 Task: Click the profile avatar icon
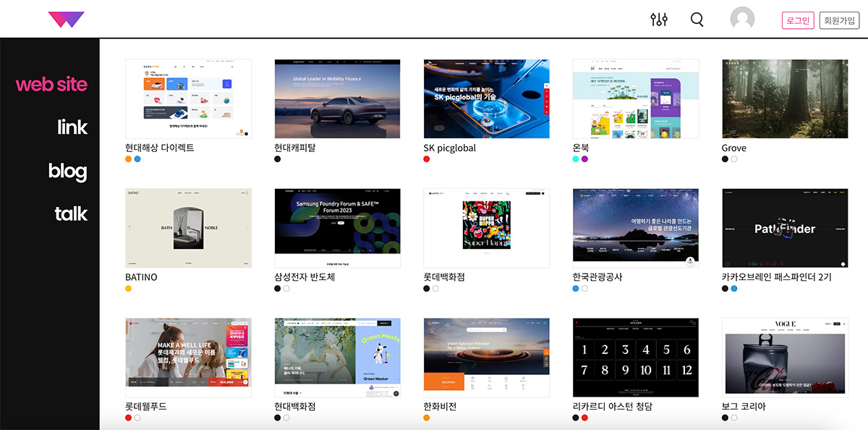click(741, 20)
